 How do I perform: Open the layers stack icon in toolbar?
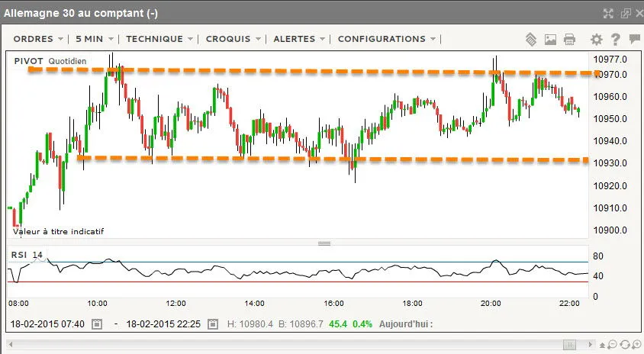pos(531,40)
